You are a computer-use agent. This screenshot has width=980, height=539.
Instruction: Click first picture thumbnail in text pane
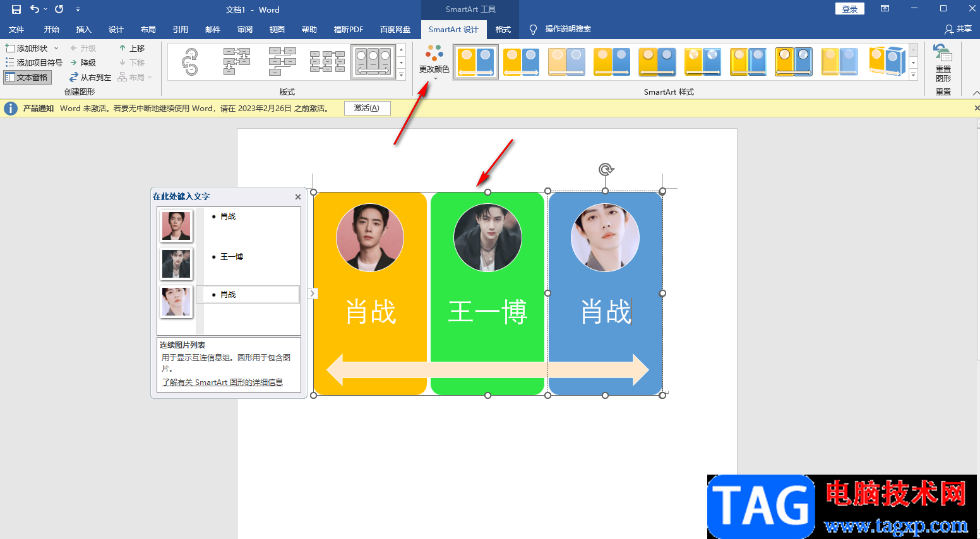click(176, 226)
